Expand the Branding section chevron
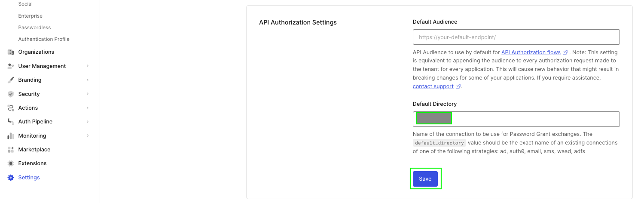Screen dimensions: 644x203 coord(88,80)
